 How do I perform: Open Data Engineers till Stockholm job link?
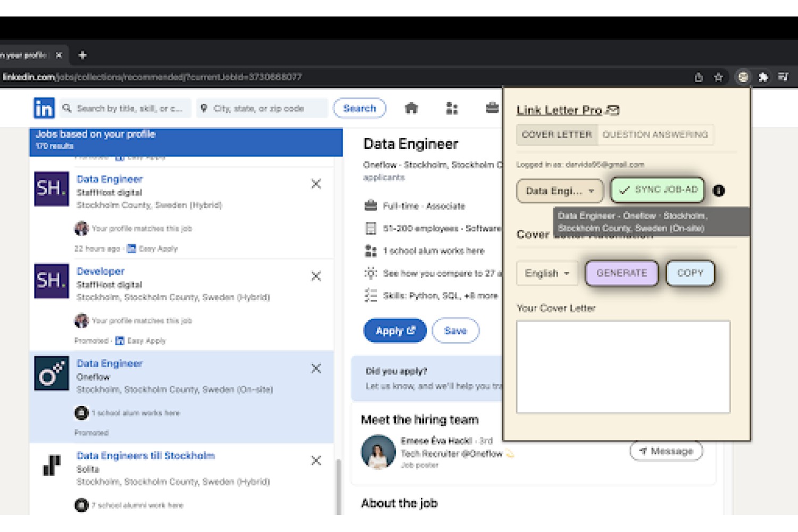(146, 455)
